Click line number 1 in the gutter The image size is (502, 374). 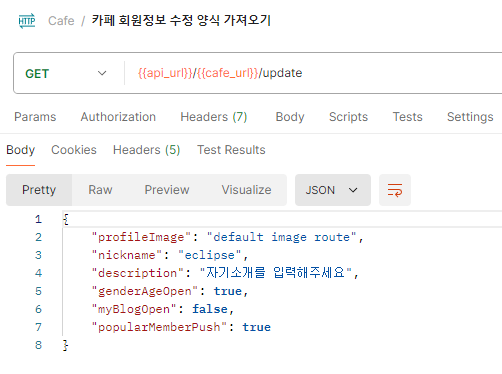(x=38, y=219)
